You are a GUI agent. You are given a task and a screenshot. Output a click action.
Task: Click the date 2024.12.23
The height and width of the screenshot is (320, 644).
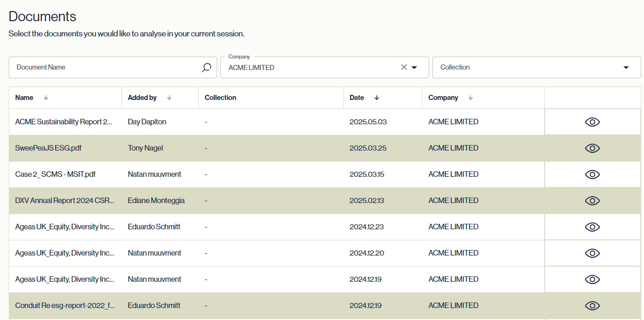pos(368,227)
